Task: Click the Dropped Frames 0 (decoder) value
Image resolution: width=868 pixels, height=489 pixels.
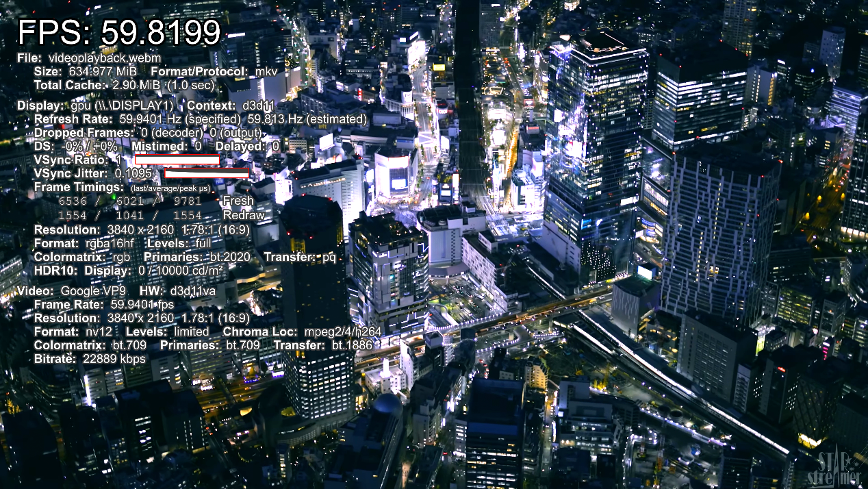Action: (x=172, y=133)
